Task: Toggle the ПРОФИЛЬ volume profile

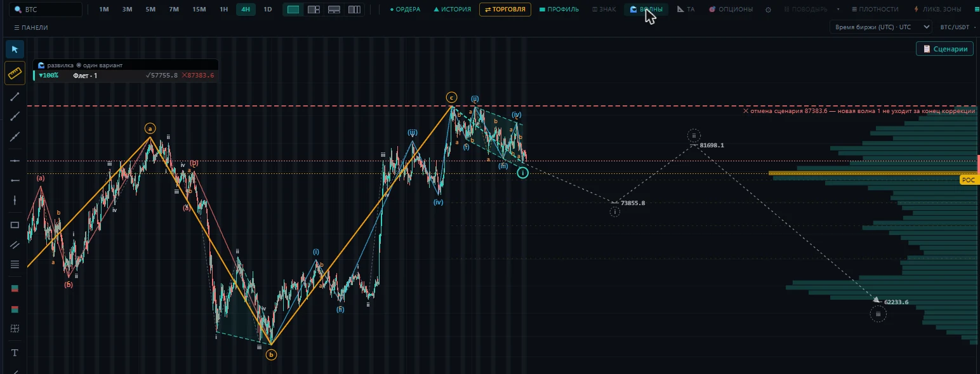Action: click(559, 10)
